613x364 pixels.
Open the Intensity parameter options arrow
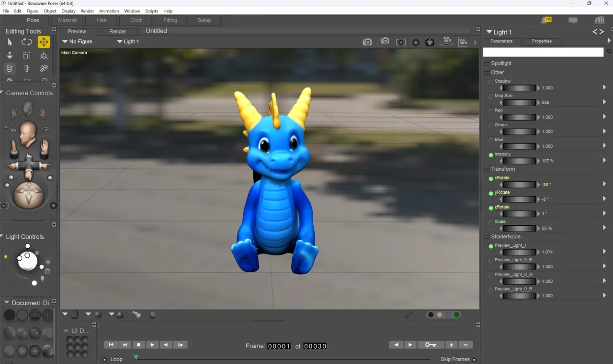click(x=604, y=161)
